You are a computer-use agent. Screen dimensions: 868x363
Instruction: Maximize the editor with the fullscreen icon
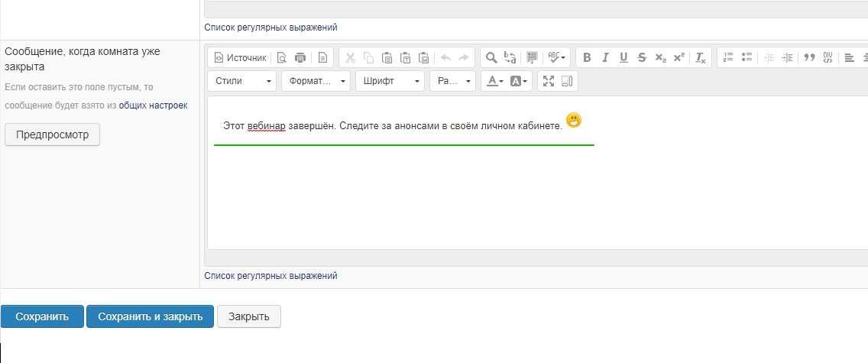548,80
